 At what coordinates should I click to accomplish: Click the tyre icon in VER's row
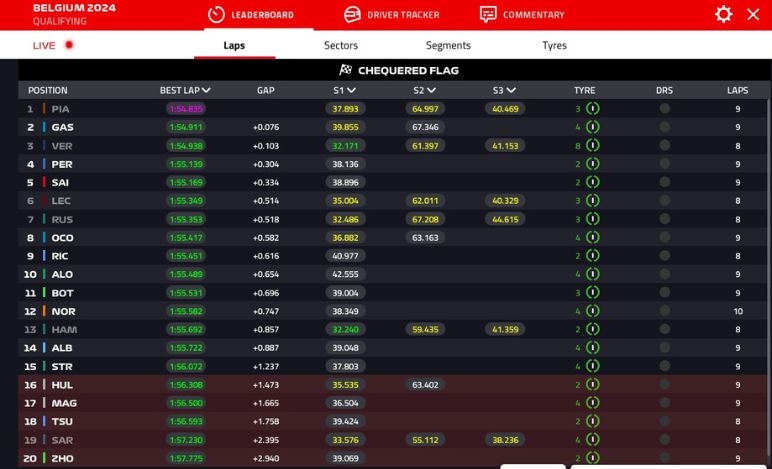tap(592, 146)
